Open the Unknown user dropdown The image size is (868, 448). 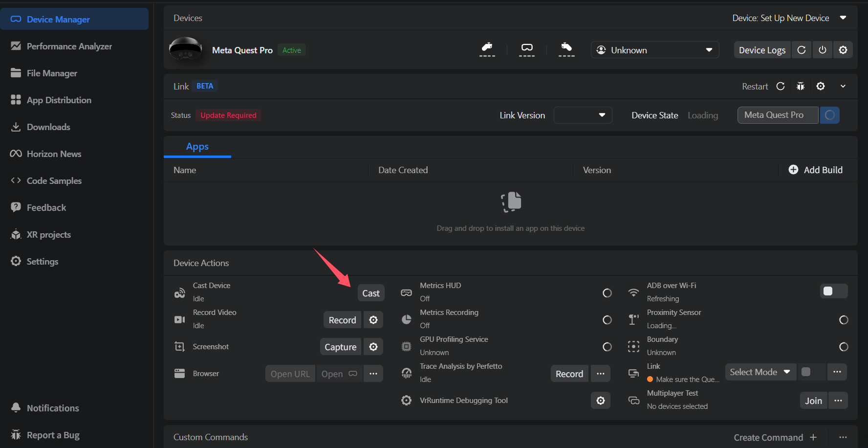click(654, 50)
